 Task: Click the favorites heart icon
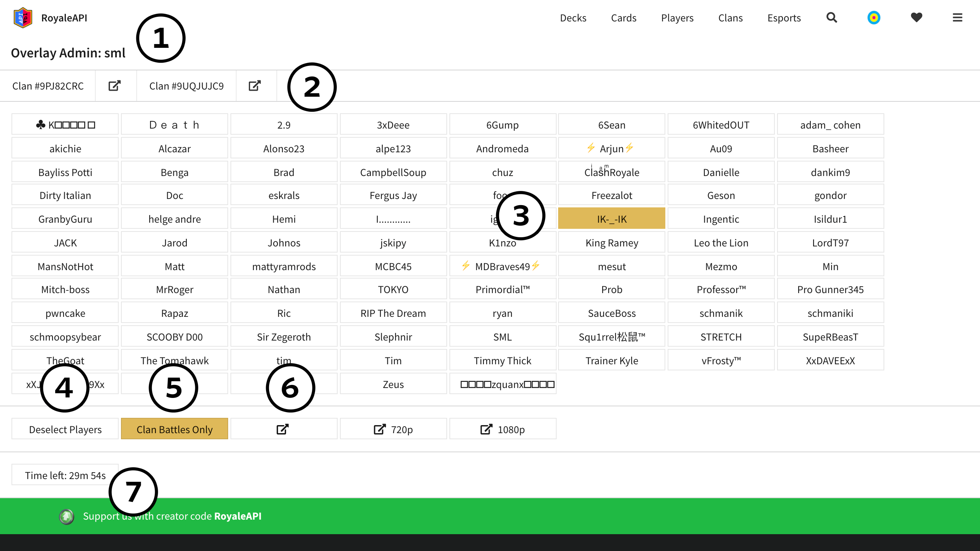tap(916, 18)
